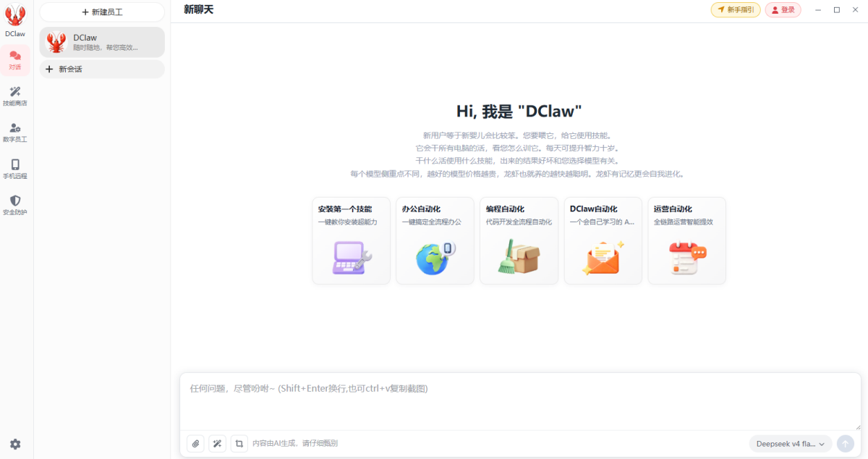Screen dimensions: 868x459
Task: Open the DClaw自动化 card
Action: [603, 240]
